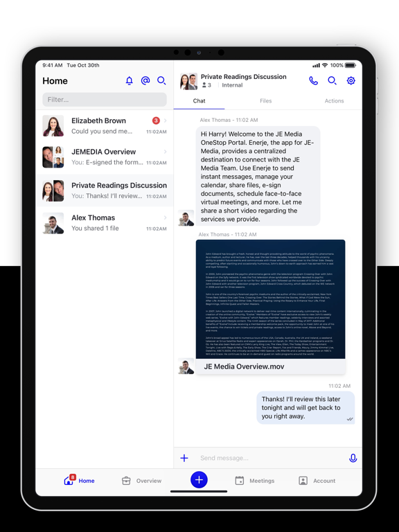Open notifications bell in Home header

click(130, 81)
